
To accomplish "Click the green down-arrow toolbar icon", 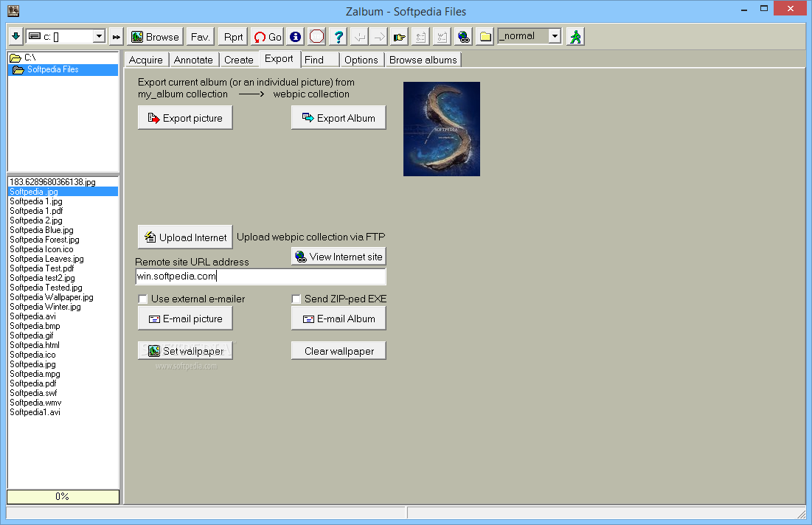I will click(15, 37).
